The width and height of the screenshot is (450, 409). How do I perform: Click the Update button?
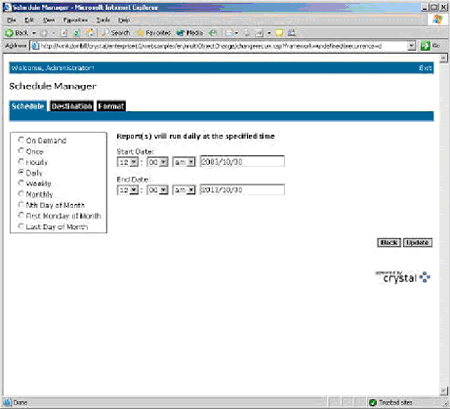click(x=418, y=242)
